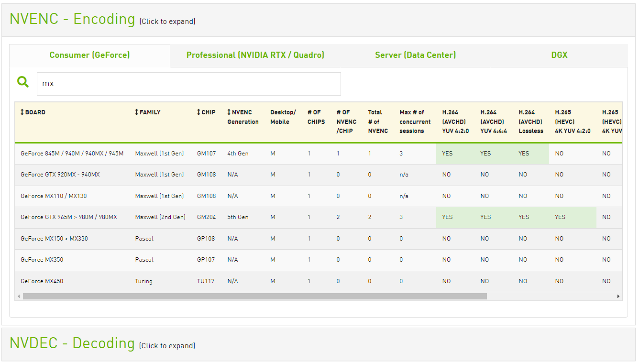Click the green search magnifier icon
This screenshot has width=639, height=364.
click(23, 82)
